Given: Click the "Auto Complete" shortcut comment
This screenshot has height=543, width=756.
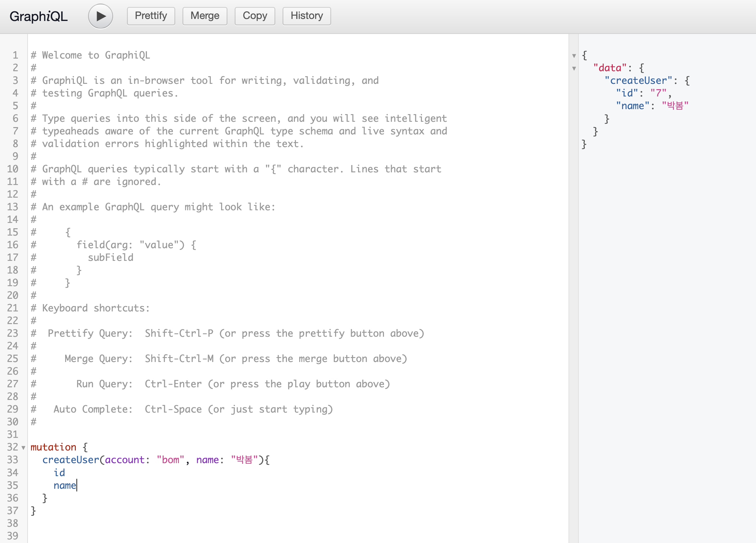Looking at the screenshot, I should point(182,409).
